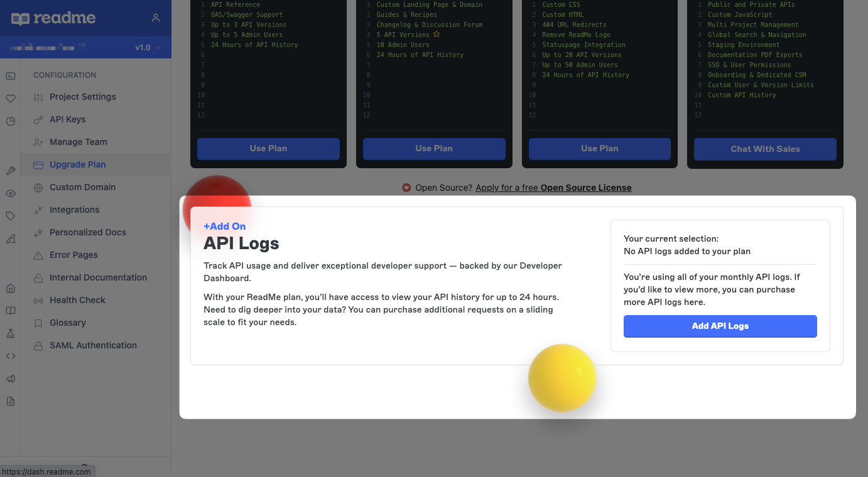Viewport: 868px width, 477px height.
Task: Click the star icon beside 5 API Versions
Action: [437, 35]
